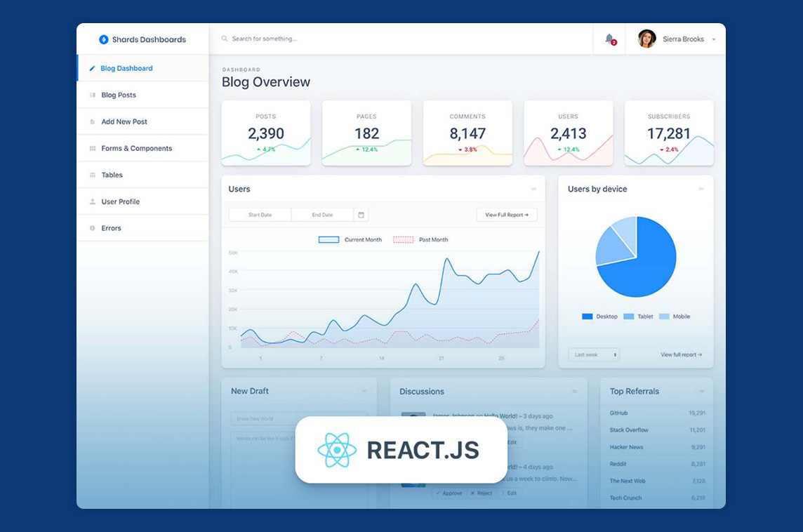Click the Tech Crunch referral row

pyautogui.click(x=657, y=498)
